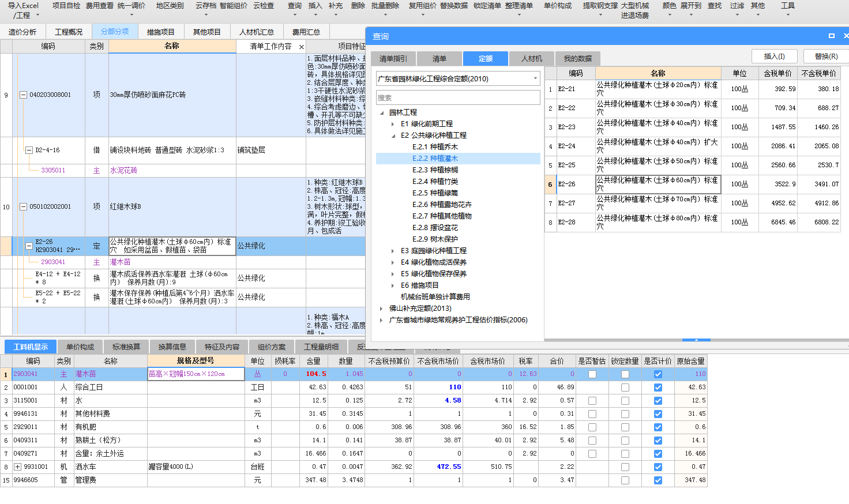Viewport: 849px width, 504px height.
Task: Toggle 是否暂估 checkbox for 灌木苗 row
Action: [x=592, y=374]
